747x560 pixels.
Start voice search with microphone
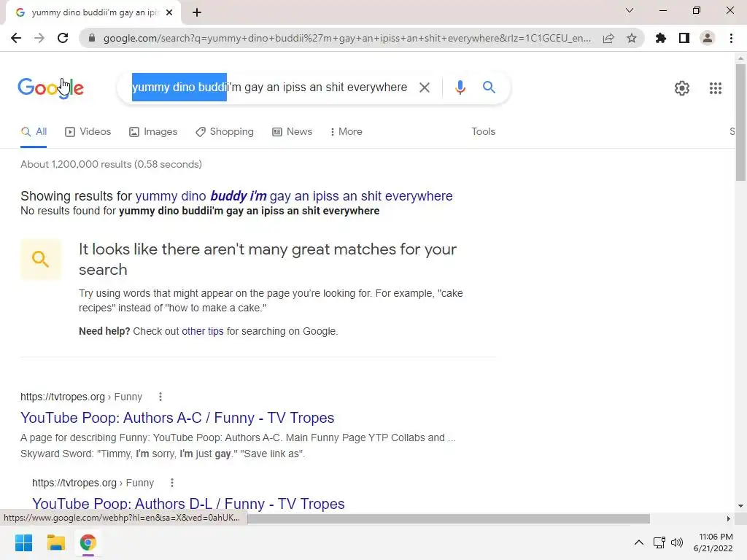click(460, 87)
